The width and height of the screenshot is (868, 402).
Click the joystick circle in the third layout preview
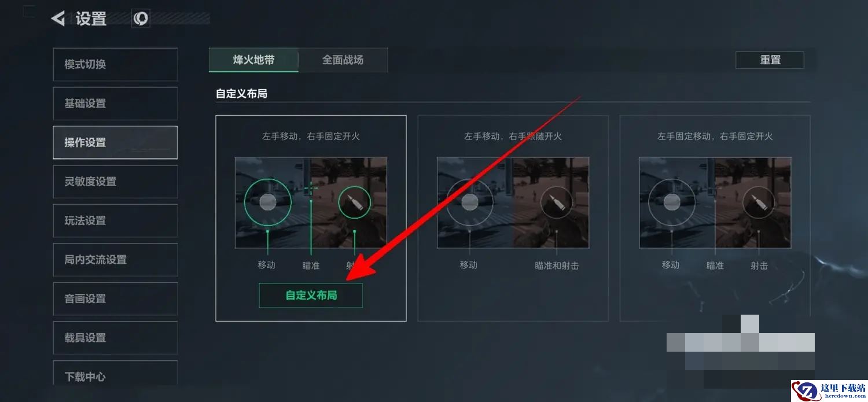tap(671, 201)
